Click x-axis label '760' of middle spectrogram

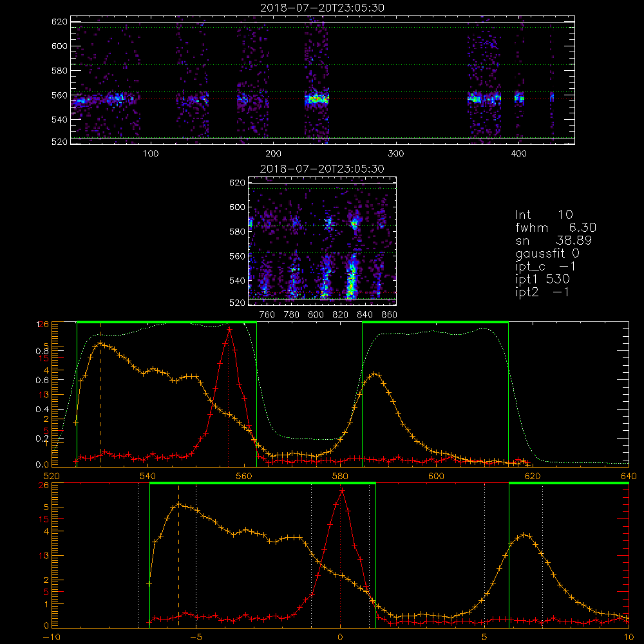(x=267, y=315)
